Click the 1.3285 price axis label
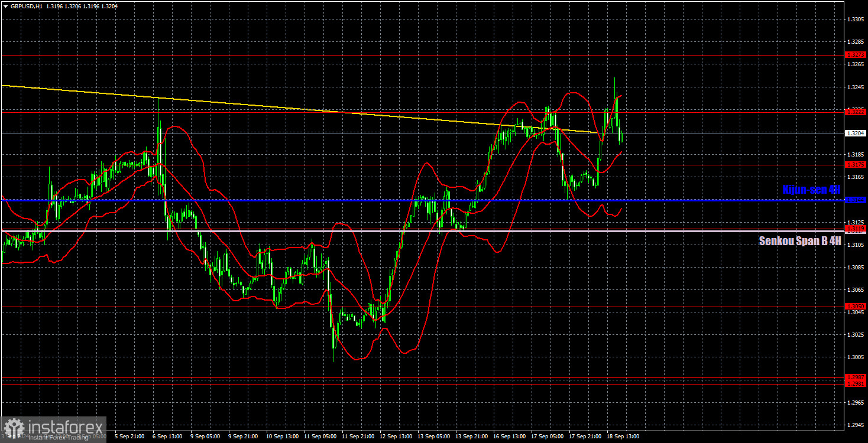This screenshot has width=868, height=443. 856,42
